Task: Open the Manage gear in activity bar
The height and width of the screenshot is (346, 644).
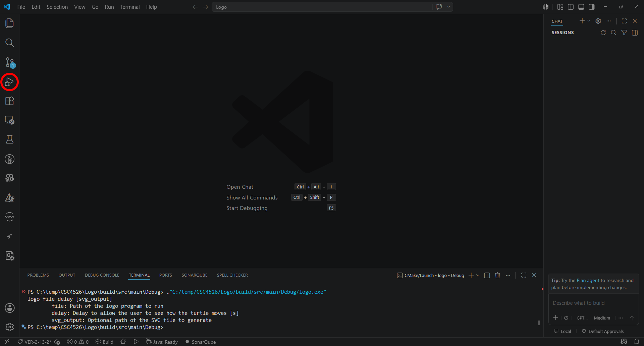Action: click(x=9, y=327)
